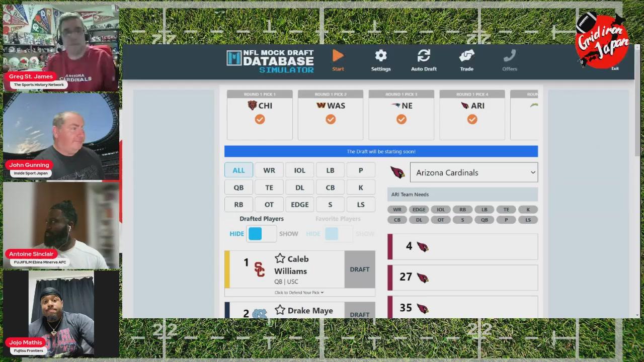
Task: Click the Bears logo in Round 1 Pick 1
Action: click(252, 106)
